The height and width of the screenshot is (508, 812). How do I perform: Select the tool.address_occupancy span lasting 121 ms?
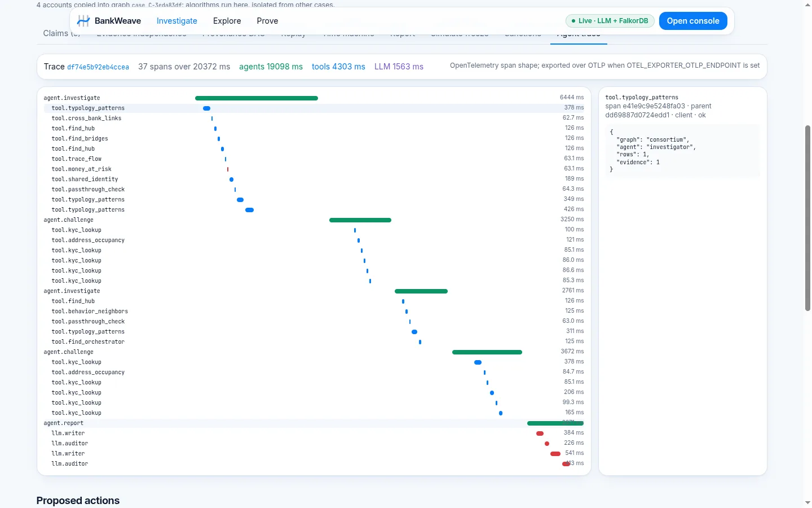(x=314, y=240)
